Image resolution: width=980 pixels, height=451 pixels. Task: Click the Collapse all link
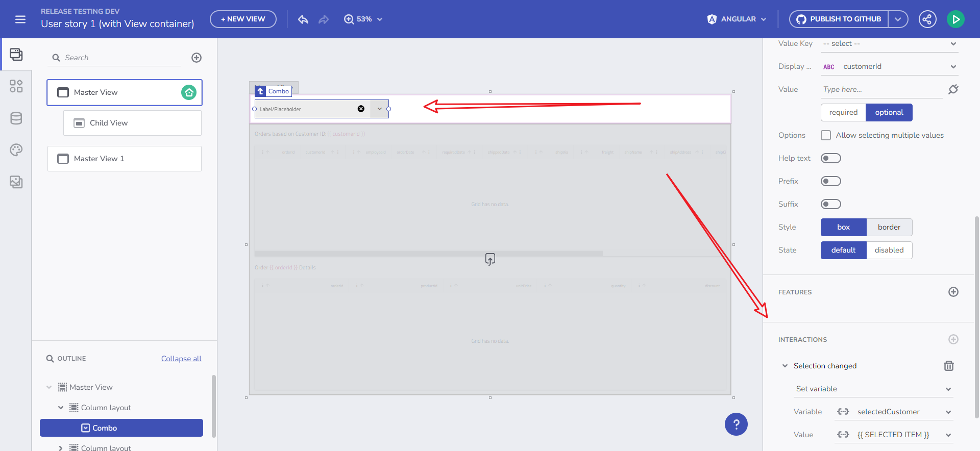[181, 359]
